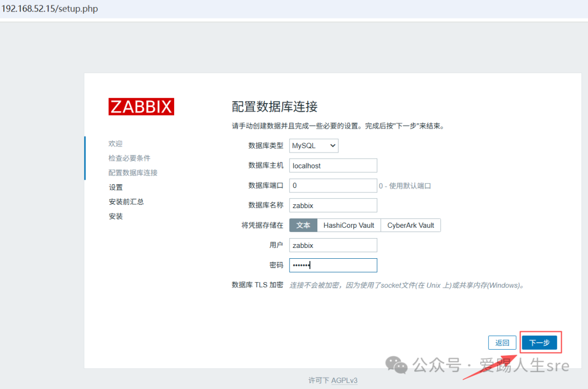Click the 密码 password field

[x=333, y=265]
